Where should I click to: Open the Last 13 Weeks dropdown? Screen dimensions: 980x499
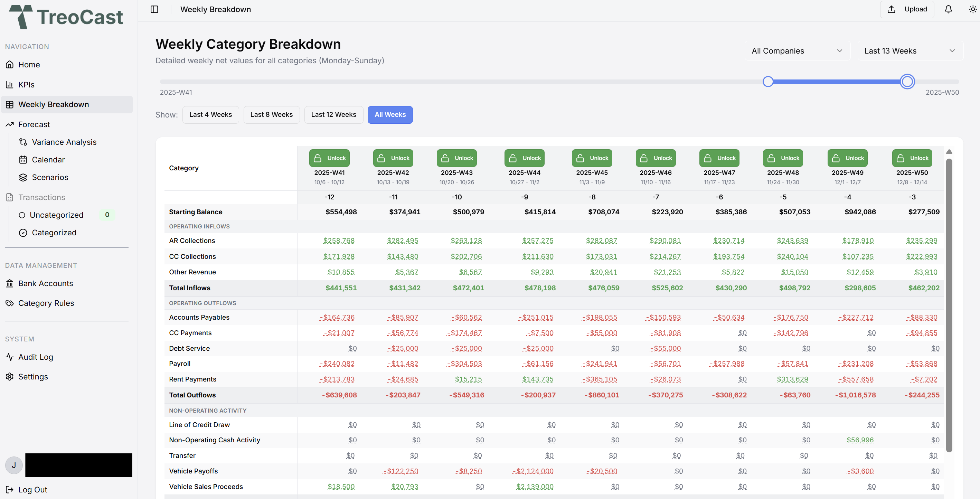[x=909, y=50]
